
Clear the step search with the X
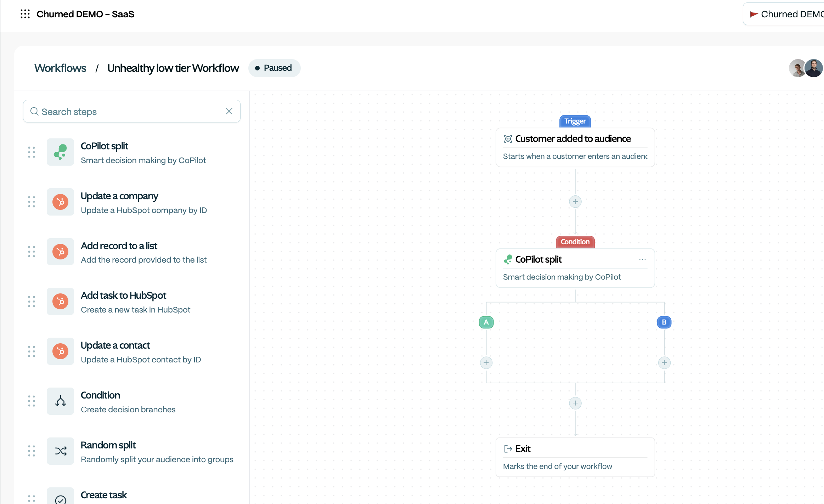229,111
